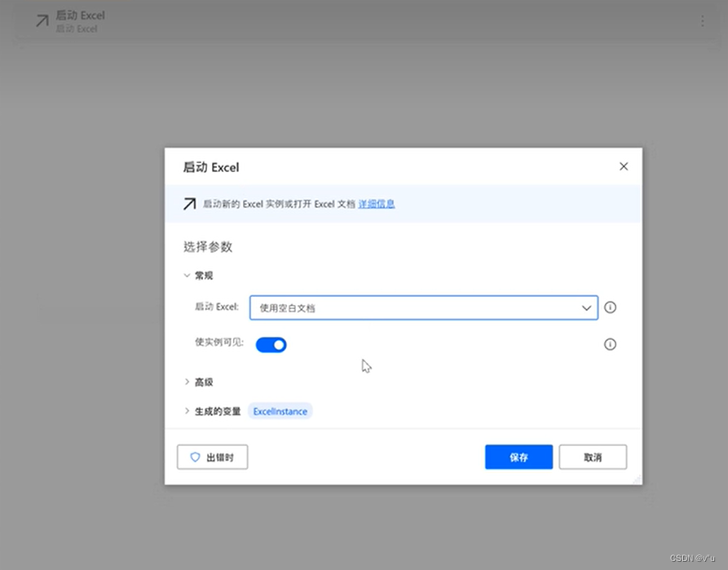Click the ExcelInstance variable chip
Screen dimensions: 728x570
280,411
